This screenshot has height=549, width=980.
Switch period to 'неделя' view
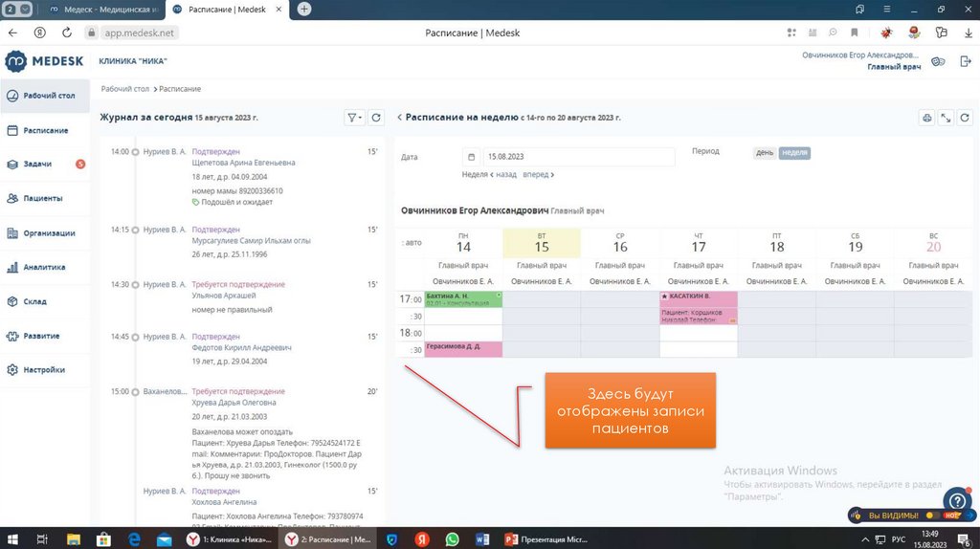(x=794, y=152)
